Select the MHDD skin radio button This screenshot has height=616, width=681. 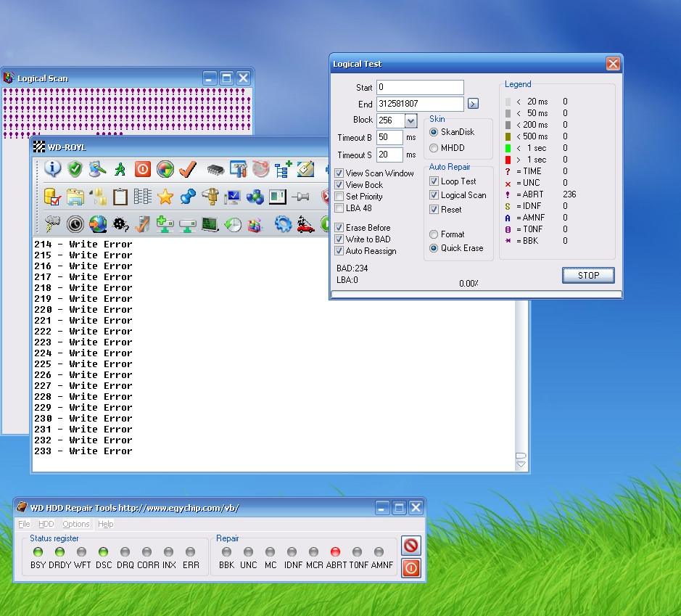coord(434,148)
